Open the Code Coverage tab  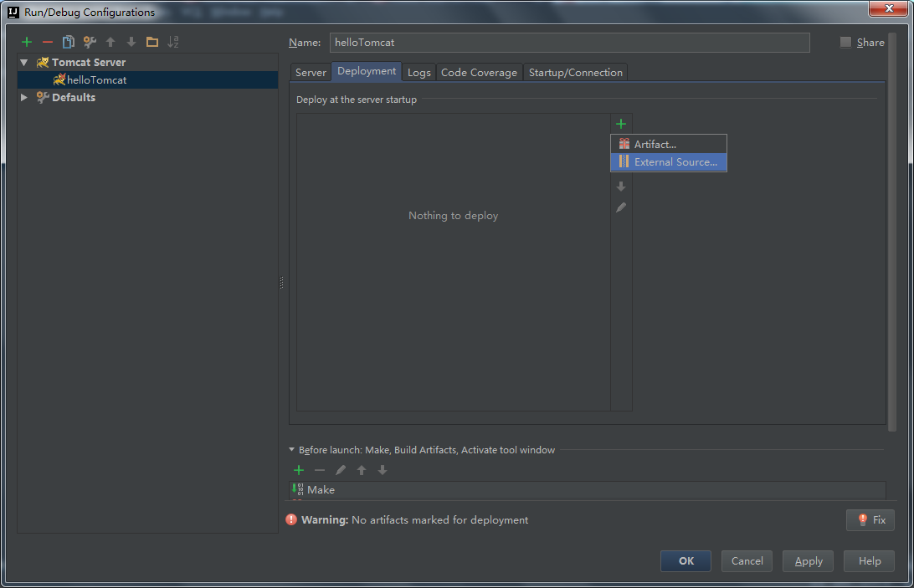coord(479,72)
